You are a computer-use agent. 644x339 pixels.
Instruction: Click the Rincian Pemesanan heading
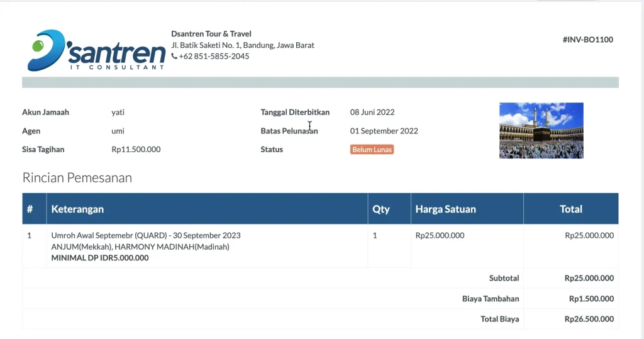[77, 178]
